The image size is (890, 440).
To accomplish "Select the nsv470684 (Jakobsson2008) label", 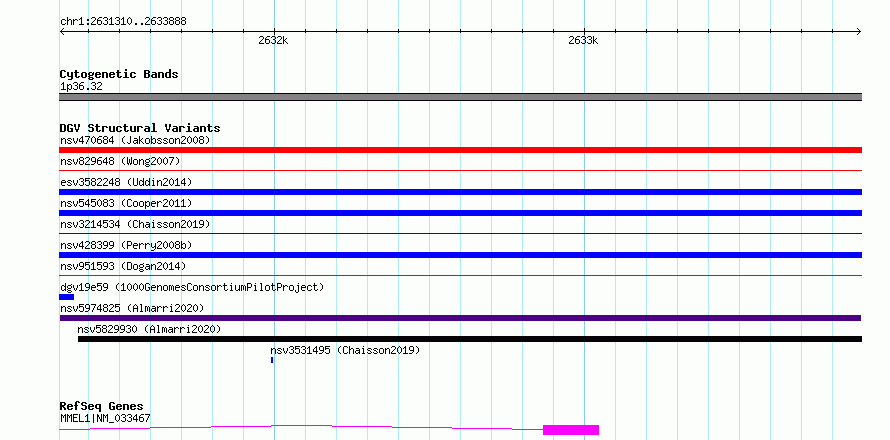I will 135,140.
